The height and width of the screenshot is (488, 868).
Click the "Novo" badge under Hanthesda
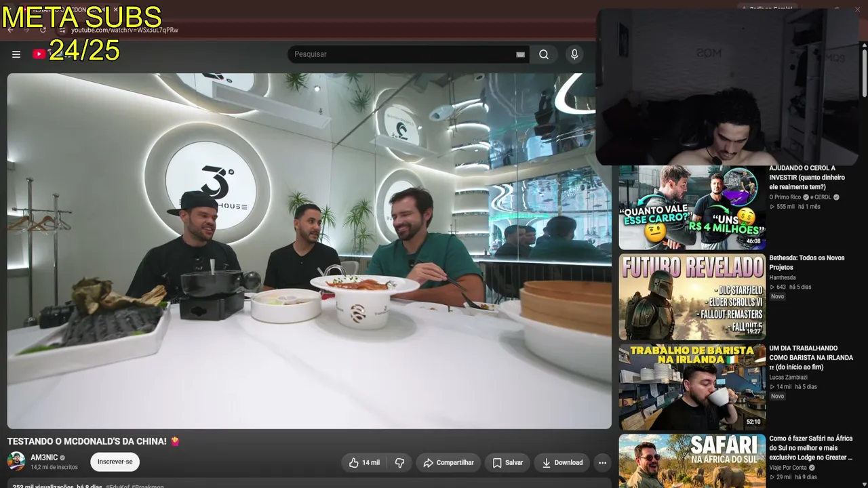[x=777, y=296]
